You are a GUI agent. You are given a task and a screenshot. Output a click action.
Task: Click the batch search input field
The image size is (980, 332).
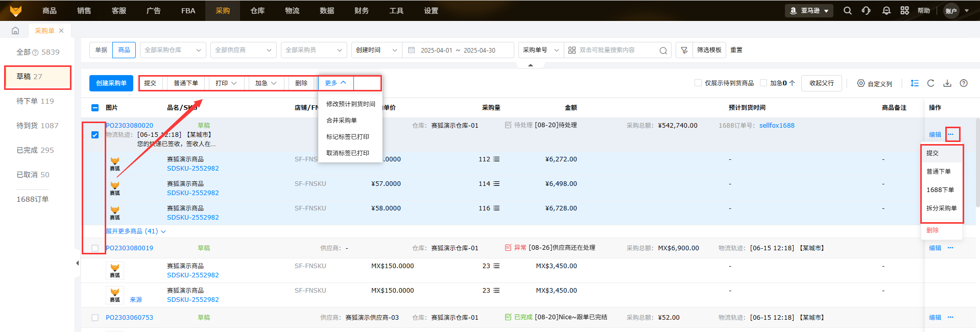(x=617, y=50)
